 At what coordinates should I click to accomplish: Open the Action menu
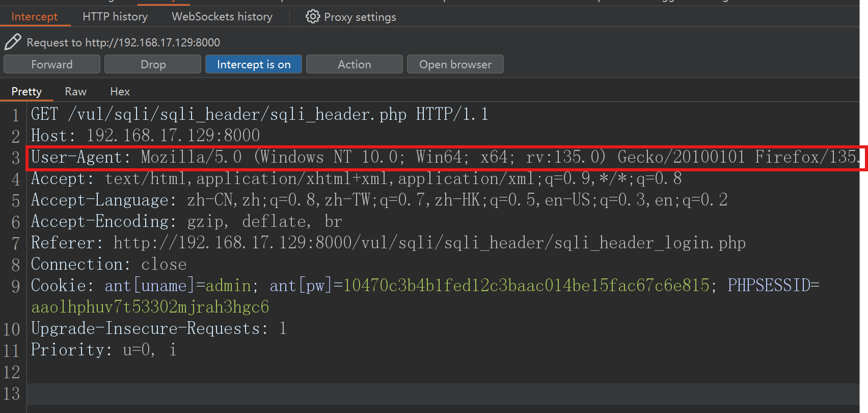coord(354,65)
